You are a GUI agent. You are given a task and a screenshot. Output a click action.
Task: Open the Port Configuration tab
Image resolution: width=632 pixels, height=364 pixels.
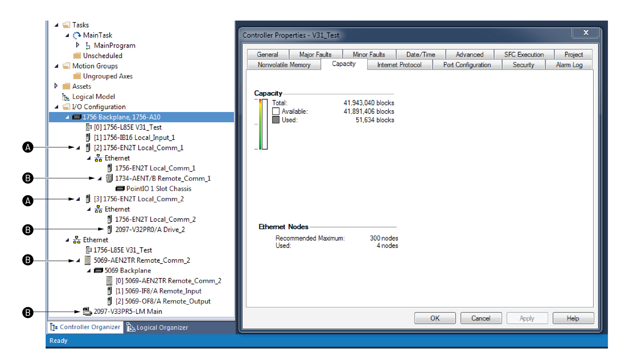(x=467, y=65)
